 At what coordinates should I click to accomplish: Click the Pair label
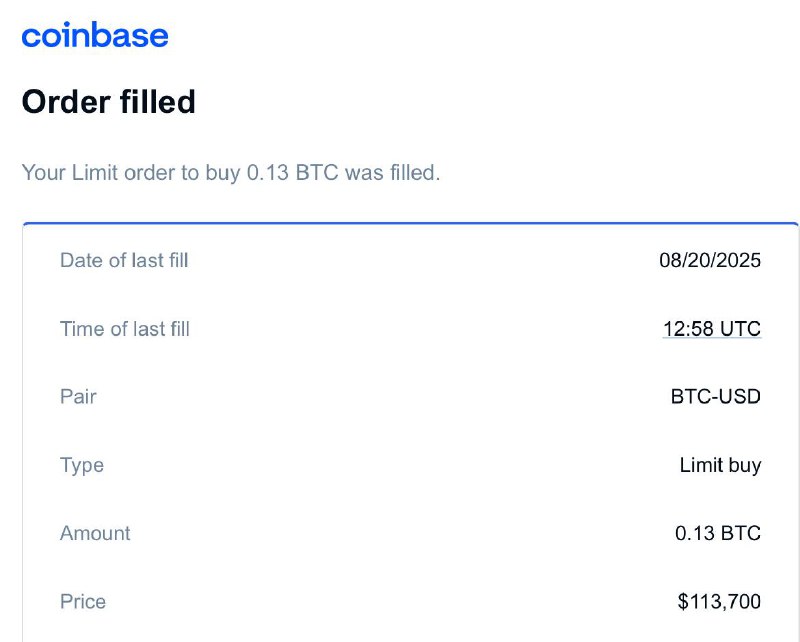point(78,397)
